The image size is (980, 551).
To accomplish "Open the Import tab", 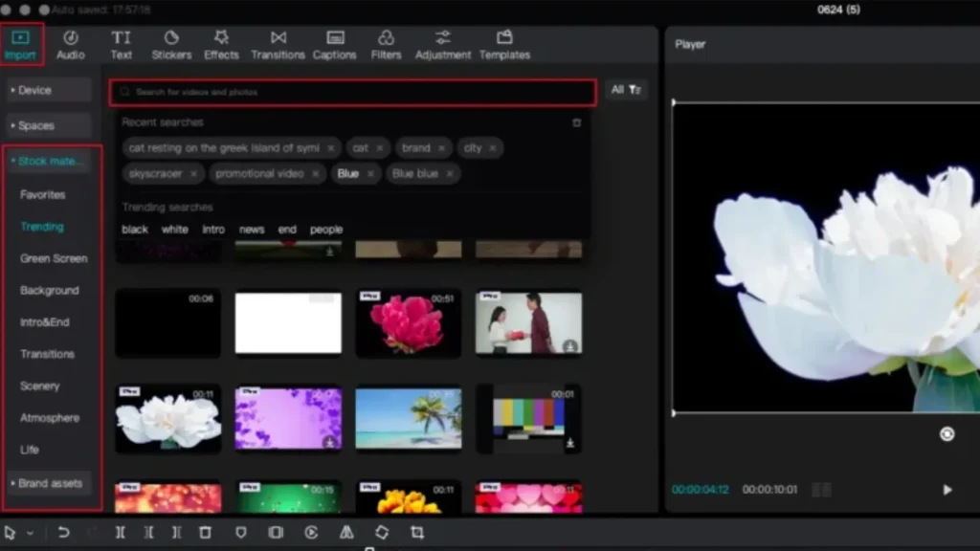I will click(21, 44).
